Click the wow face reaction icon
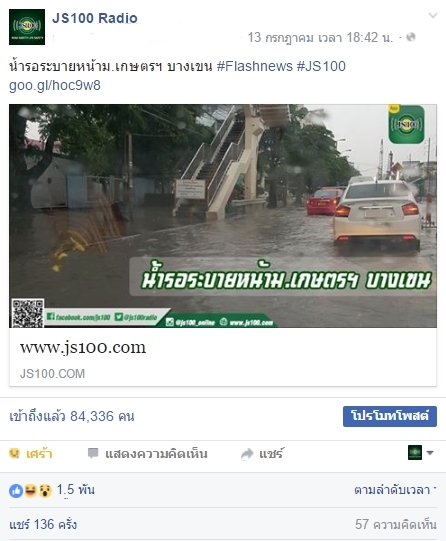446x541 pixels. click(x=45, y=490)
